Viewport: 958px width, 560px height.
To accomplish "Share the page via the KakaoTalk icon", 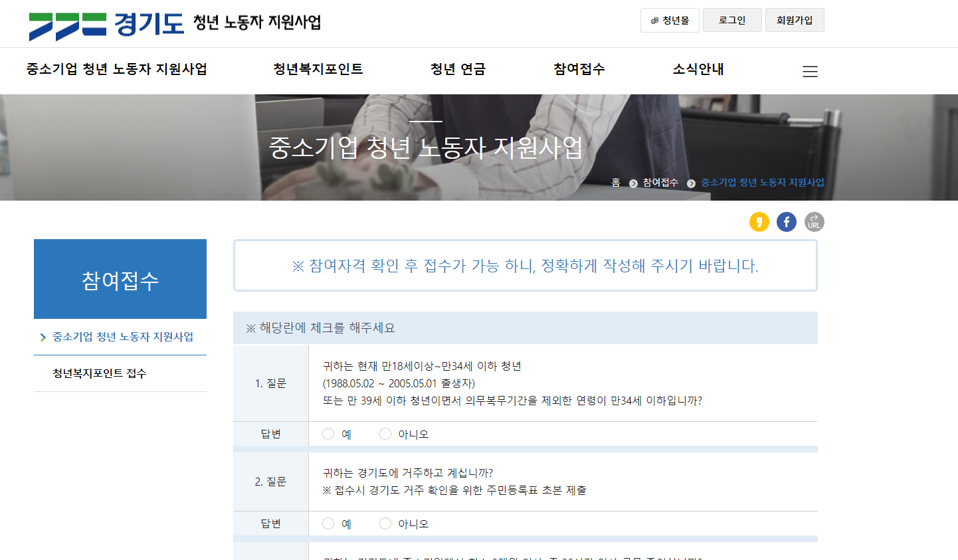I will [759, 222].
